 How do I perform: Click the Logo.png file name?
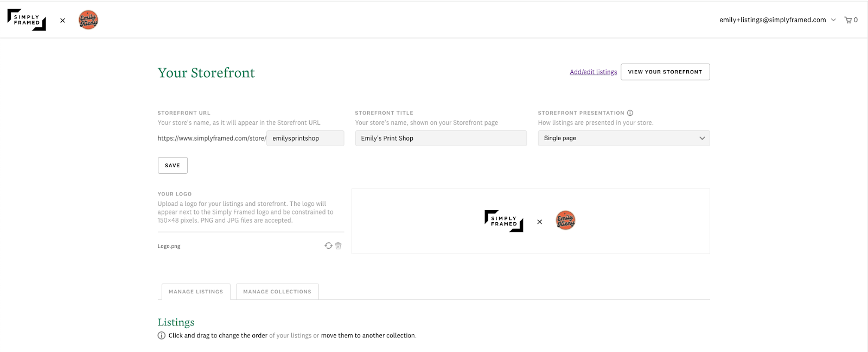[169, 246]
